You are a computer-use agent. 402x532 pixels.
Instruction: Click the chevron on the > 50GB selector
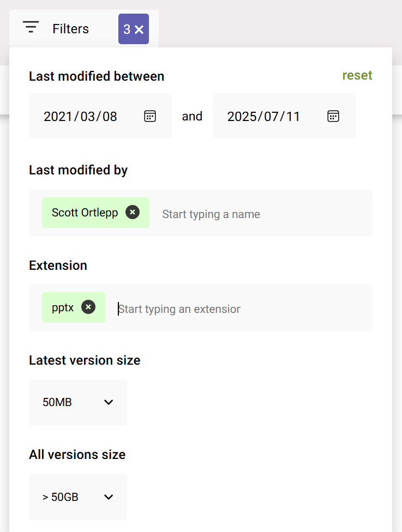(x=109, y=497)
